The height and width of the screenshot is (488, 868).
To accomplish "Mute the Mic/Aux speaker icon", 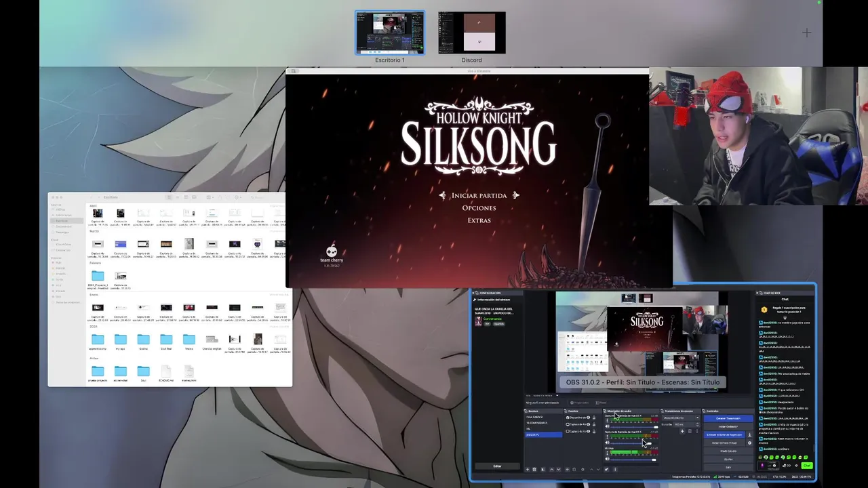I will pyautogui.click(x=607, y=459).
